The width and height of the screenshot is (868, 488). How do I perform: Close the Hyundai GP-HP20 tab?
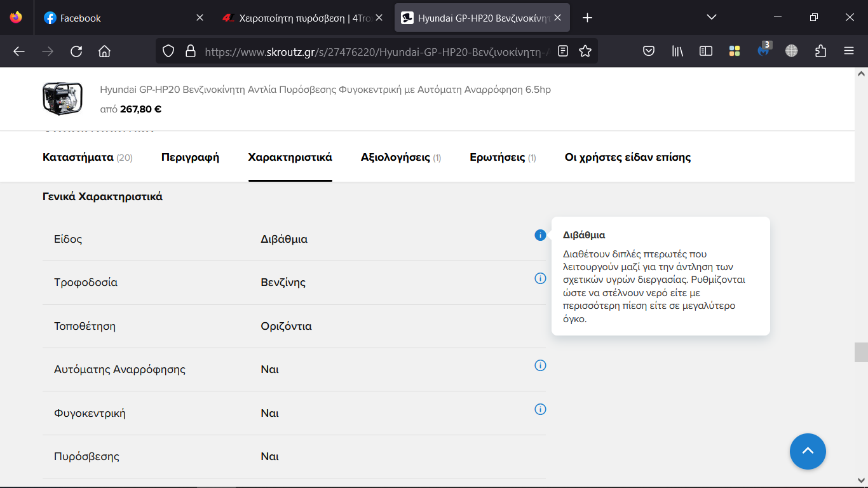tap(558, 18)
